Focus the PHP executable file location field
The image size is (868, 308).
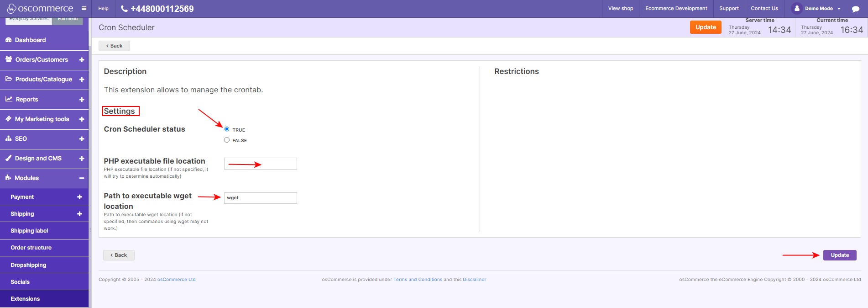pyautogui.click(x=261, y=164)
